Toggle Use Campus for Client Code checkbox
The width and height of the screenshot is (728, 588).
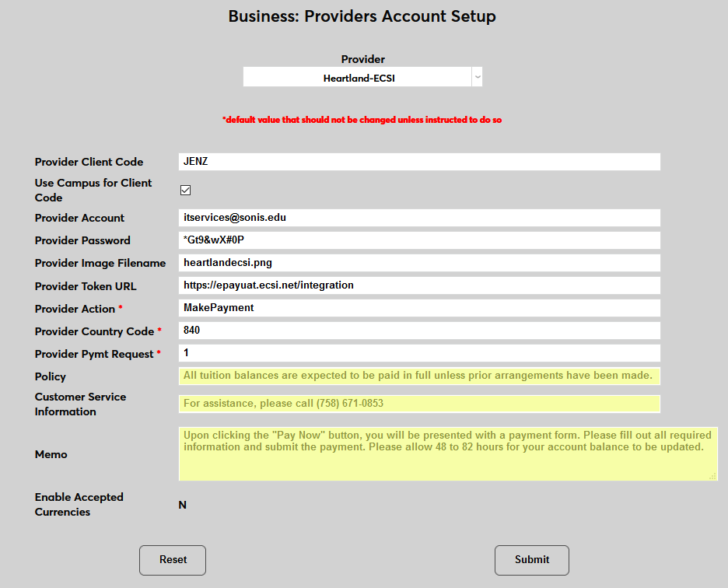[x=185, y=190]
